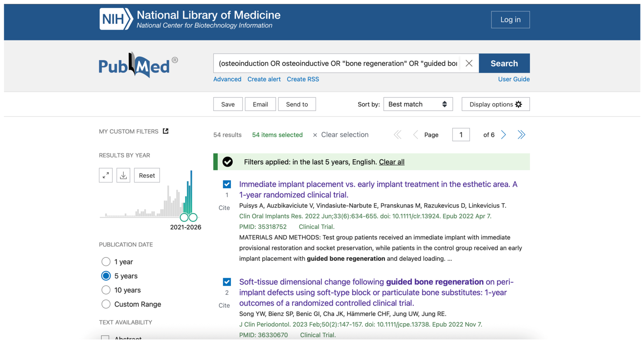Uncheck the first result checkbox

227,184
